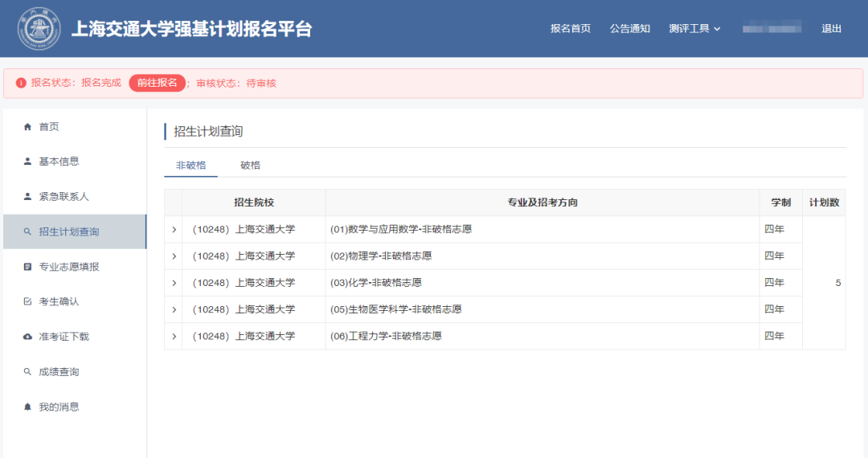Click 退出 to log out

point(831,29)
